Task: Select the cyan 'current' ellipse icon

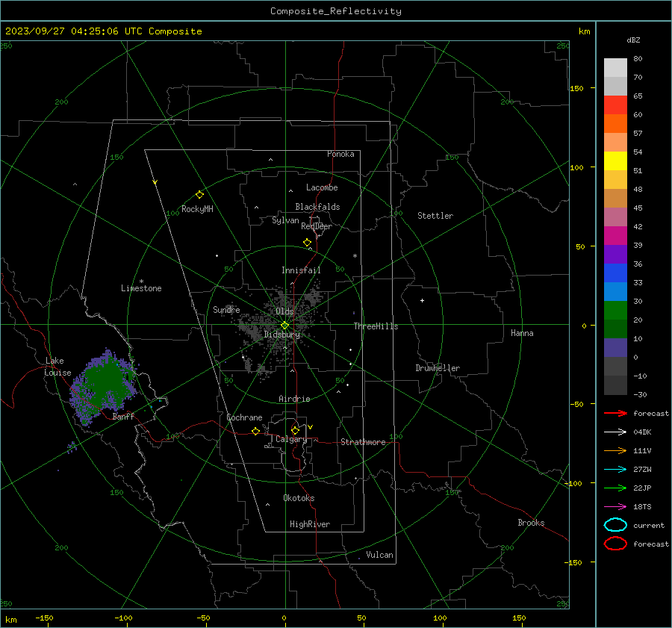Action: click(615, 525)
